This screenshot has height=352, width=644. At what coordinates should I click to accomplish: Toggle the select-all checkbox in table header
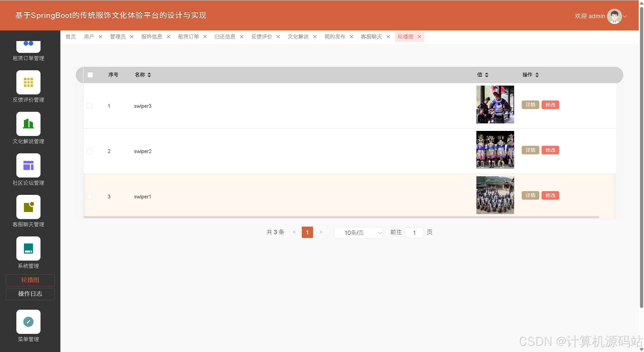90,75
